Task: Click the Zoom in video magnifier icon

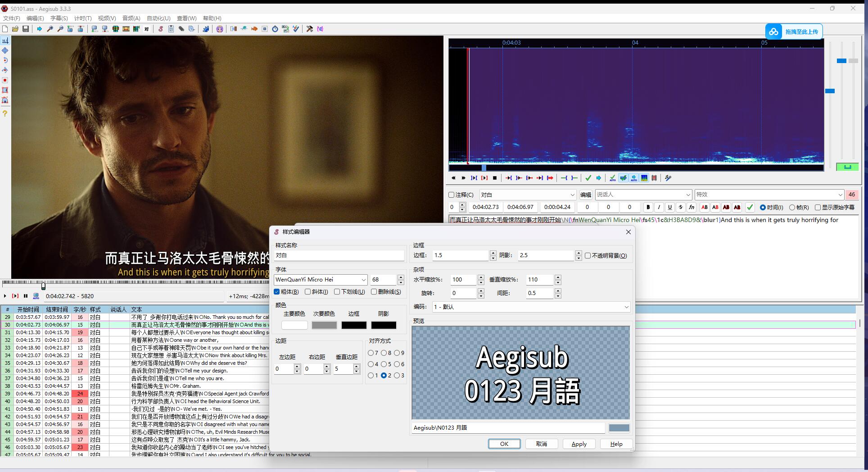Action: click(50, 29)
